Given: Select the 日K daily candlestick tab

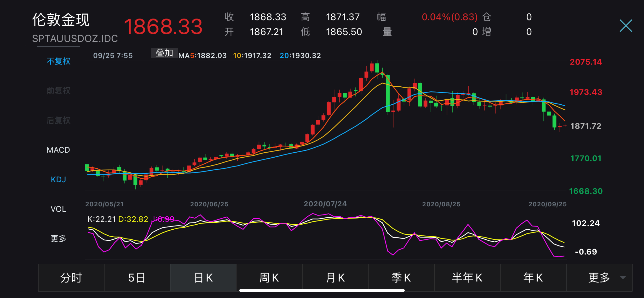Looking at the screenshot, I should 203,277.
